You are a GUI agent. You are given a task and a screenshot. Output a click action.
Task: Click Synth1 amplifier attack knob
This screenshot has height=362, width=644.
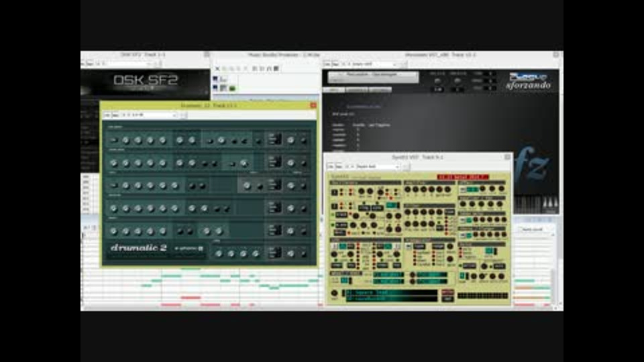click(407, 189)
